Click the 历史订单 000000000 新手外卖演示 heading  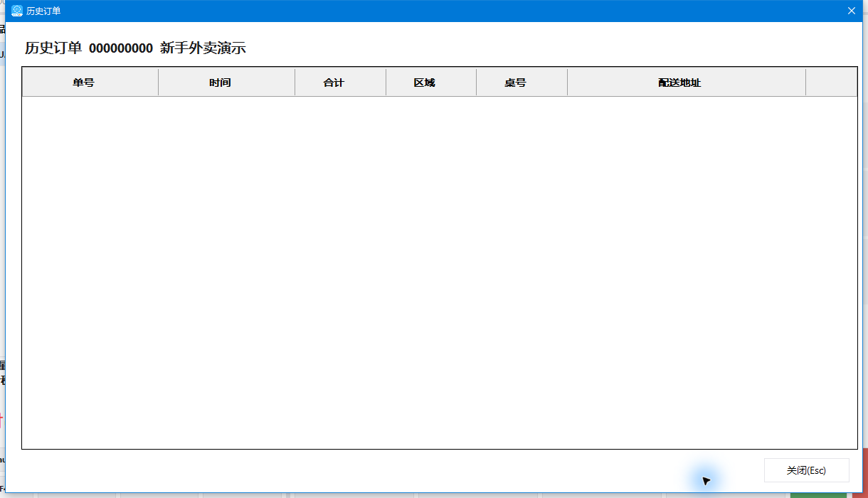pos(135,48)
